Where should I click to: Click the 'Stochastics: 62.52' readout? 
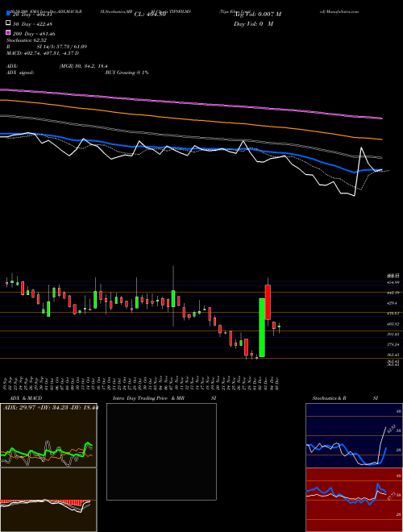point(25,40)
